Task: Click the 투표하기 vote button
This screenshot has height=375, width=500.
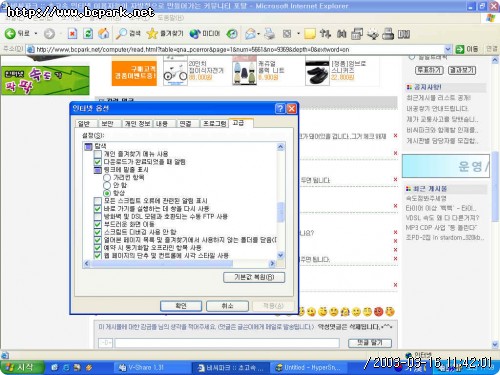Action: (x=429, y=70)
